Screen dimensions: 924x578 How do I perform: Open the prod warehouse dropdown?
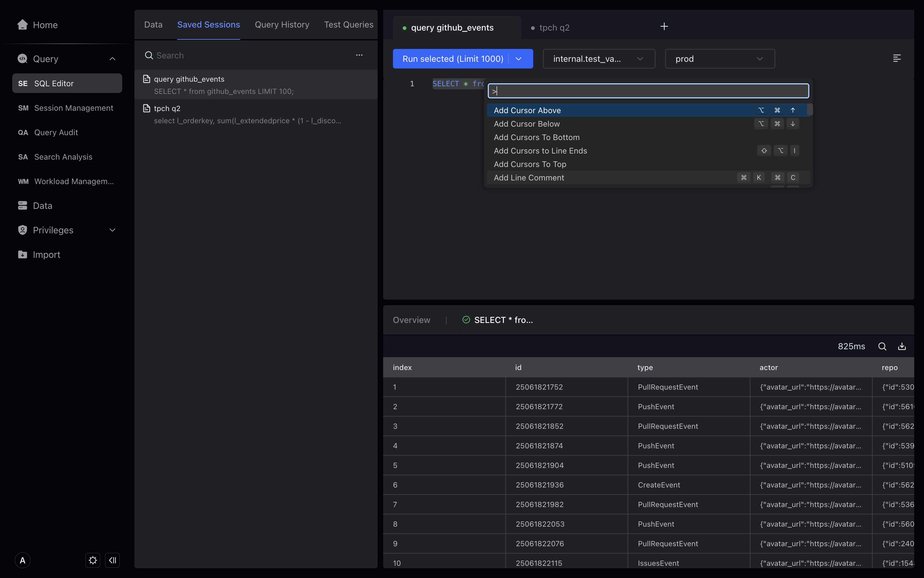pos(720,59)
